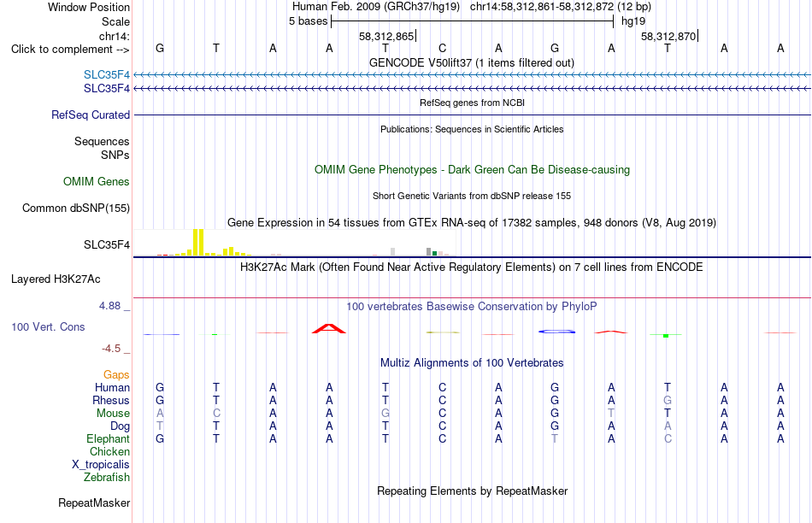Select the RefSeq Curated track label

(90, 115)
